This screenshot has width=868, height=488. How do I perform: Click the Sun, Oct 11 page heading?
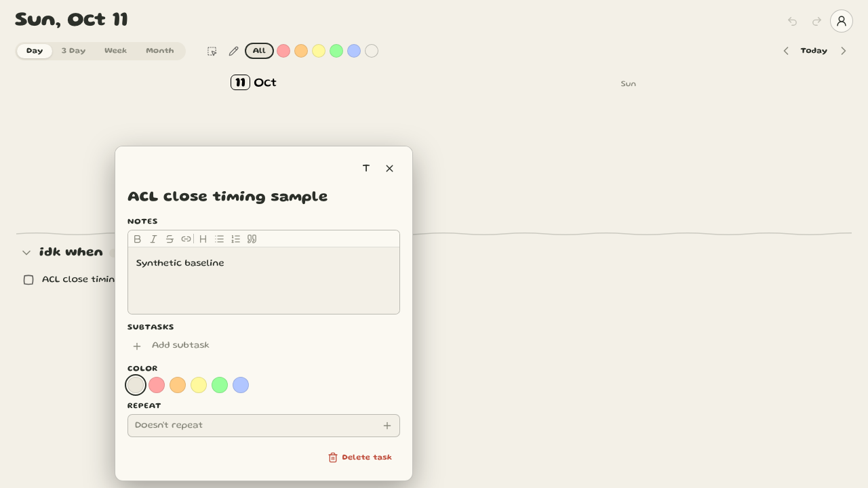(x=72, y=20)
